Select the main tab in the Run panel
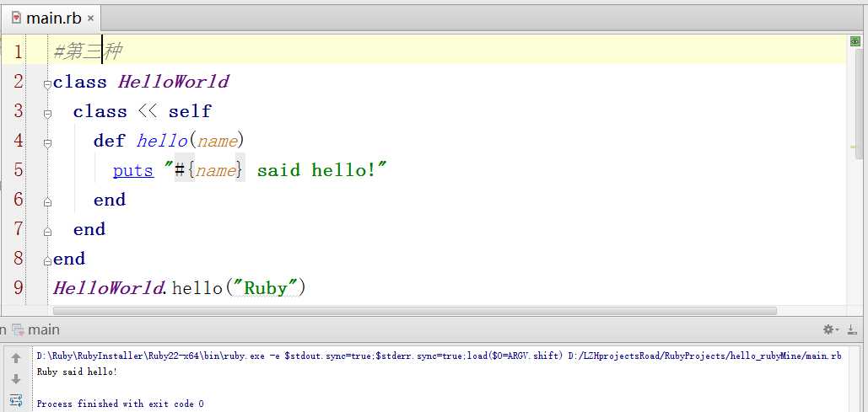 (x=44, y=329)
